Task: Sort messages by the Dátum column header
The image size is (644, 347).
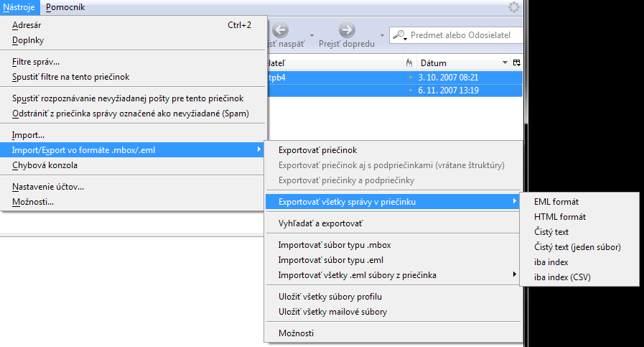Action: click(x=459, y=63)
